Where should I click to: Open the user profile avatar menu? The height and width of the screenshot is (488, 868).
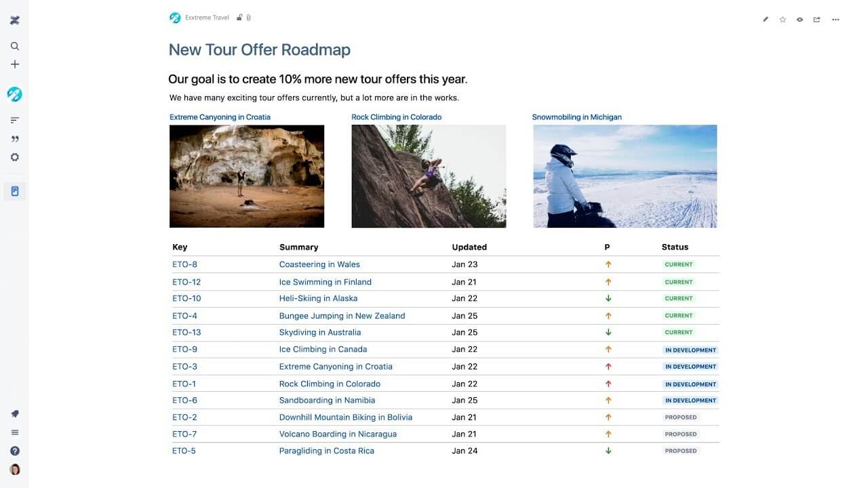[x=15, y=469]
